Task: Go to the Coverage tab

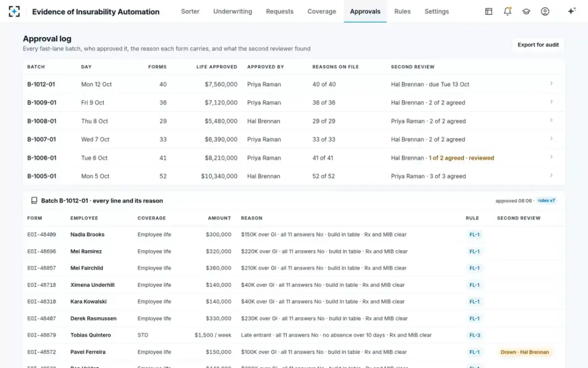Action: click(322, 11)
